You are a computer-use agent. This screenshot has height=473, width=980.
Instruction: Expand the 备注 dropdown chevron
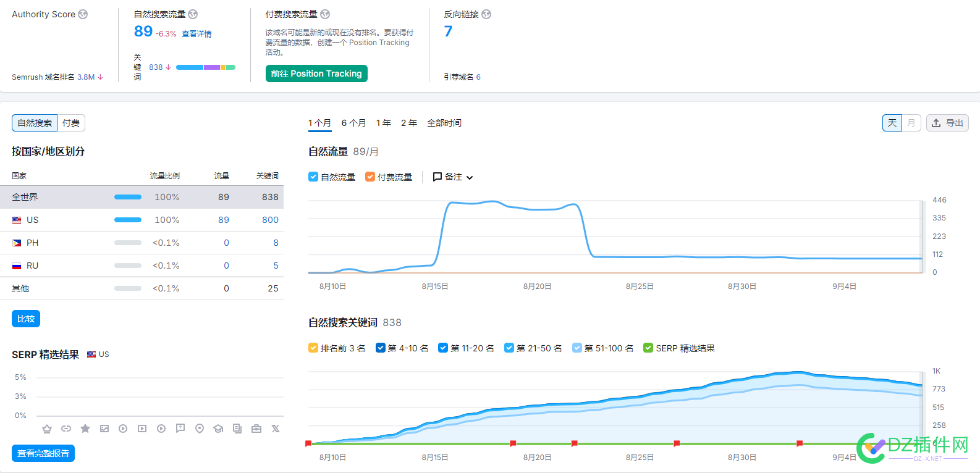pos(470,177)
